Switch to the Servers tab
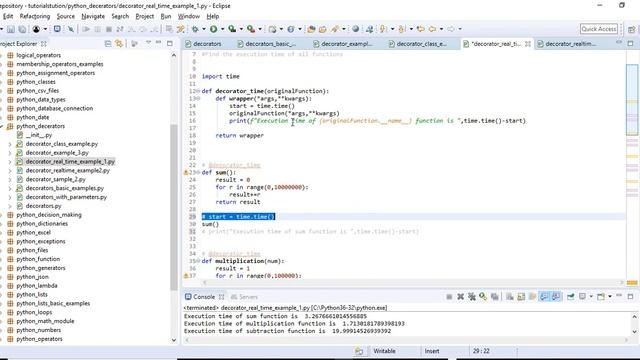The height and width of the screenshot is (360, 640). [x=244, y=297]
